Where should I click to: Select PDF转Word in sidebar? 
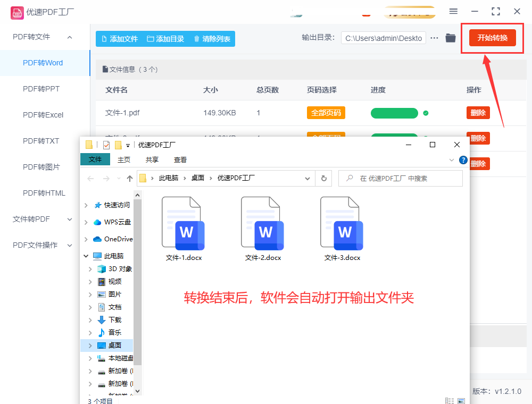click(45, 63)
